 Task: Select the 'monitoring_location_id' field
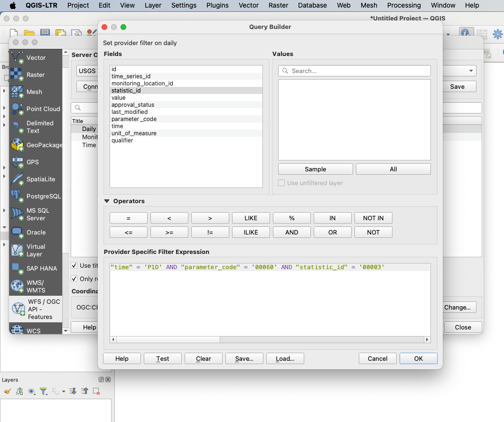(x=186, y=83)
